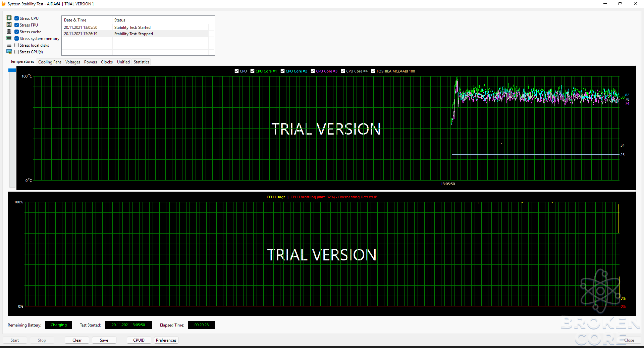Toggle CPU Core #2 graph checkbox
Image resolution: width=644 pixels, height=348 pixels.
click(283, 71)
